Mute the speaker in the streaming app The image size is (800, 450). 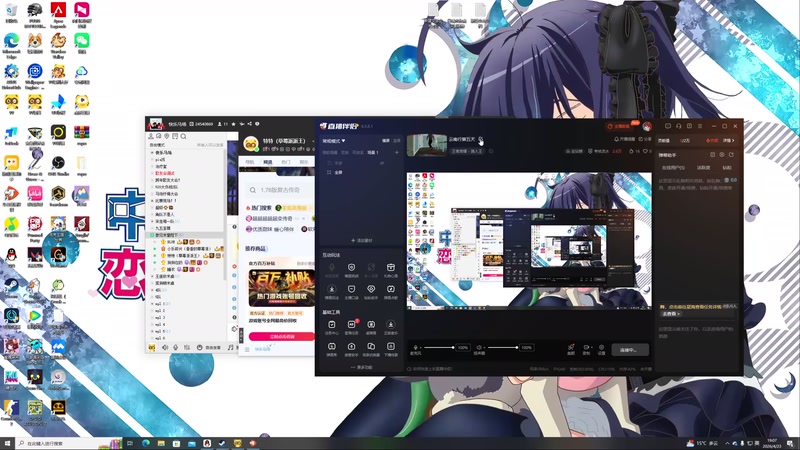point(479,347)
